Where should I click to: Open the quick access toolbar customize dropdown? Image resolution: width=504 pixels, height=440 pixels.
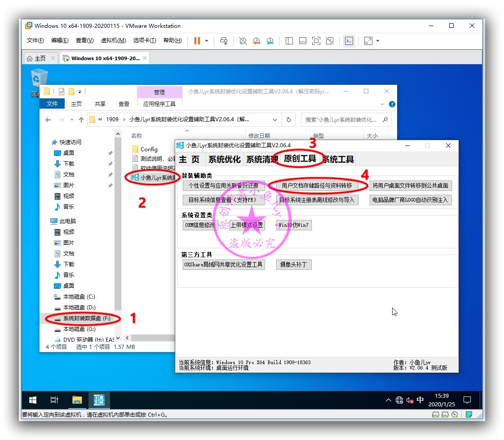80,92
